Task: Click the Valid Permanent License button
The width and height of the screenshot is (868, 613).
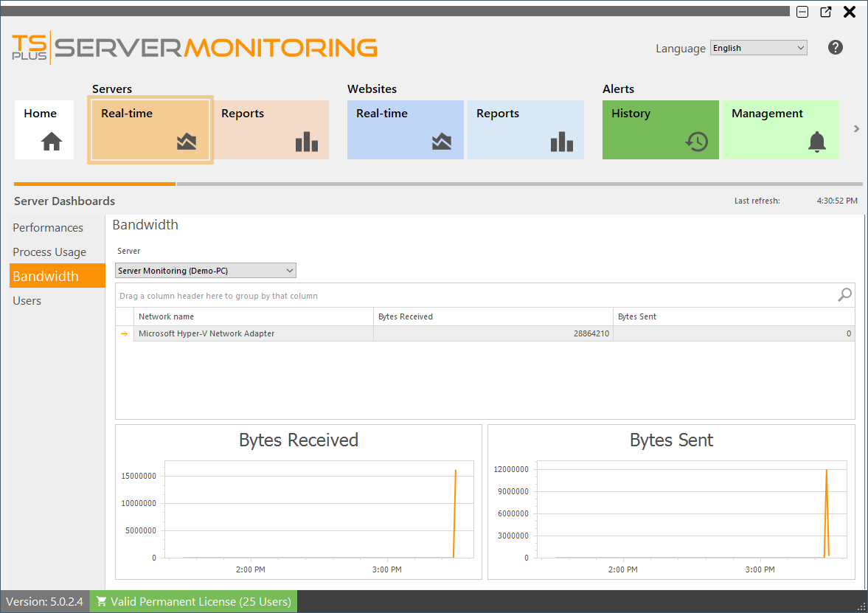Action: click(x=193, y=601)
